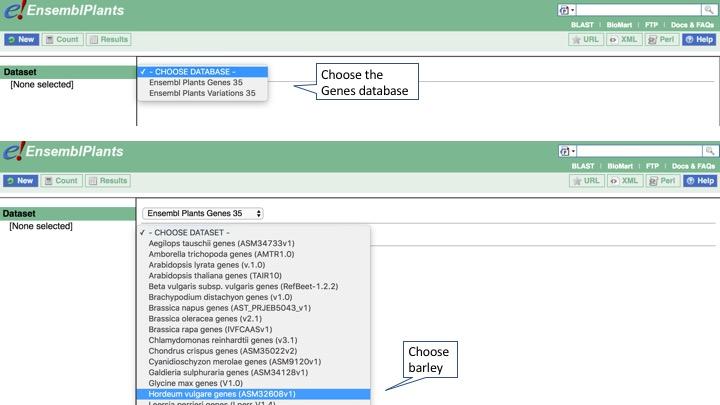Click the URL star button in upper toolbar

coord(585,39)
